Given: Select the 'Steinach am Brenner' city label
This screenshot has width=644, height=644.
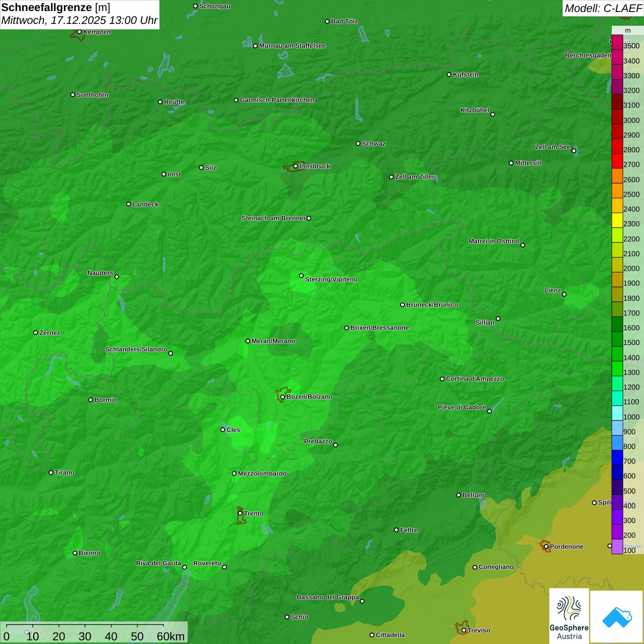Looking at the screenshot, I should [273, 218].
